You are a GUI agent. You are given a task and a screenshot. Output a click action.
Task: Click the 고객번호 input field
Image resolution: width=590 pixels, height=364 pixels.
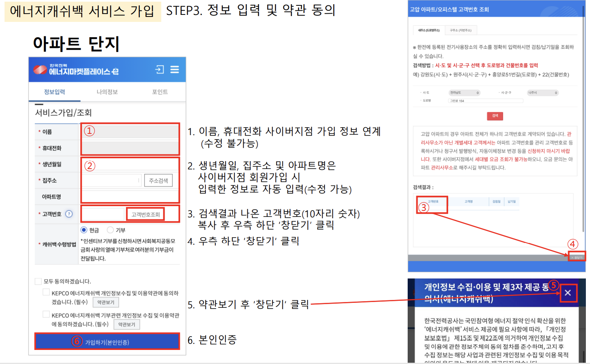pyautogui.click(x=103, y=214)
